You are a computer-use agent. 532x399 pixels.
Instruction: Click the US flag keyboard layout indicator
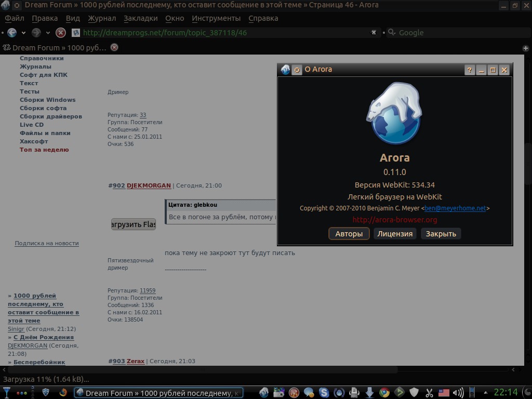(x=444, y=393)
